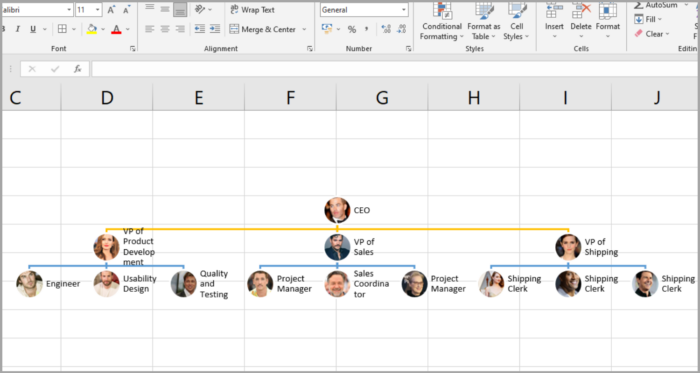
Task: Click the Increase Indent icon
Action: (215, 29)
